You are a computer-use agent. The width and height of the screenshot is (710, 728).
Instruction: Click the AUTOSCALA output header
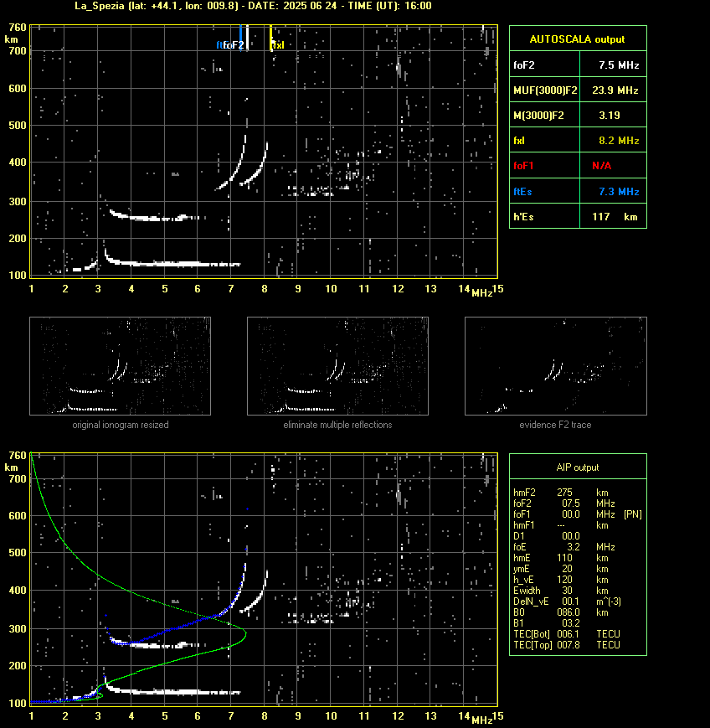coord(577,39)
